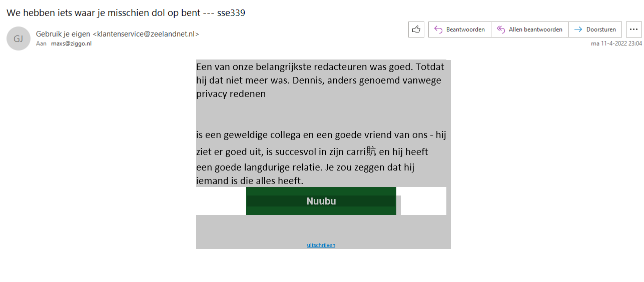Image resolution: width=644 pixels, height=282 pixels.
Task: Click the sender name 'Gebruik je eigen'
Action: click(x=63, y=34)
